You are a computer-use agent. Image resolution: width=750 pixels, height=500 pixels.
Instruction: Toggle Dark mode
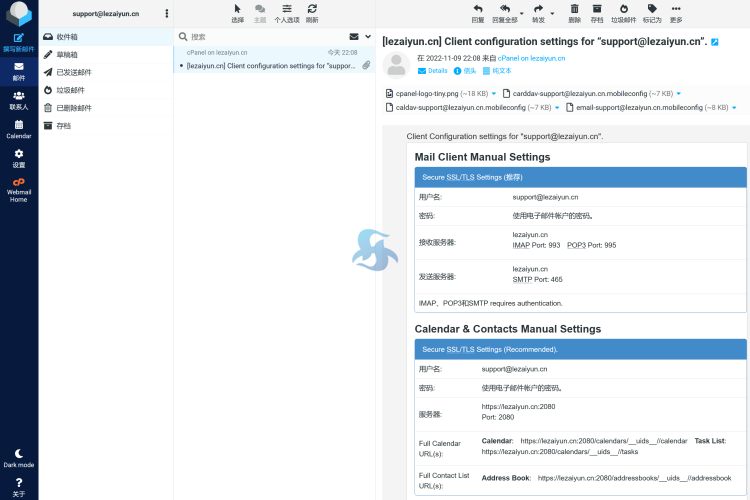19,457
